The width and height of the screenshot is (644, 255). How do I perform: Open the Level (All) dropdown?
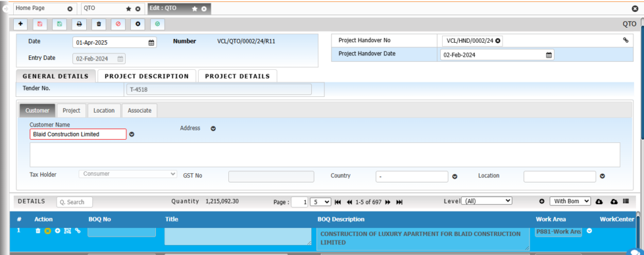(x=487, y=201)
